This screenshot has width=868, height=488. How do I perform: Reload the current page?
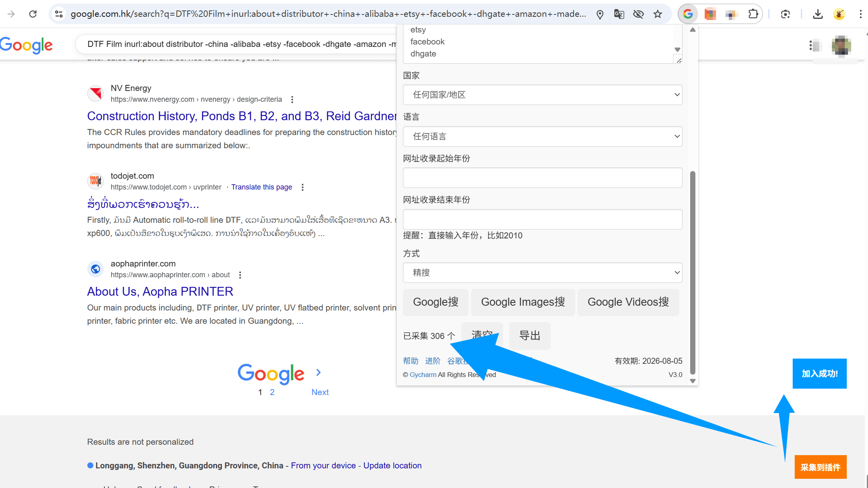coord(33,14)
